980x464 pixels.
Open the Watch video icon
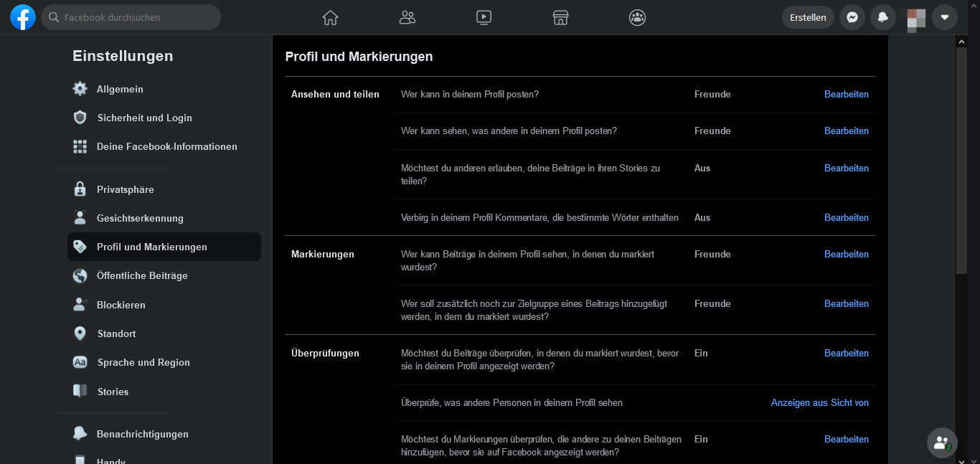click(x=484, y=18)
